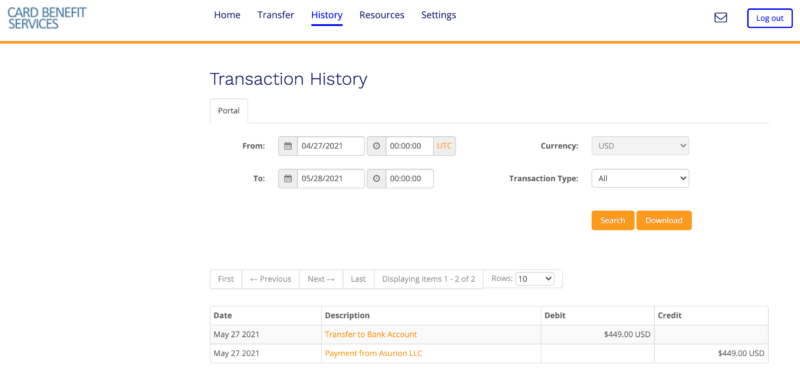The width and height of the screenshot is (800, 373).
Task: Click the From time field
Action: click(x=410, y=146)
